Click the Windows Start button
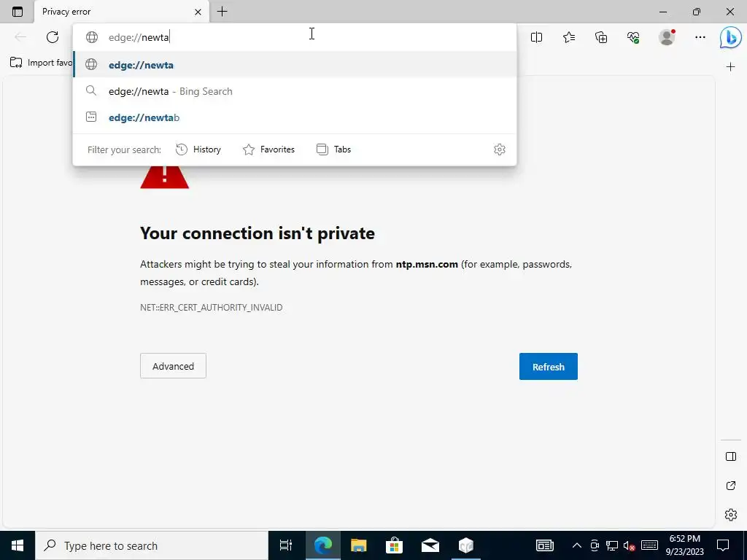The image size is (747, 560). [x=18, y=545]
